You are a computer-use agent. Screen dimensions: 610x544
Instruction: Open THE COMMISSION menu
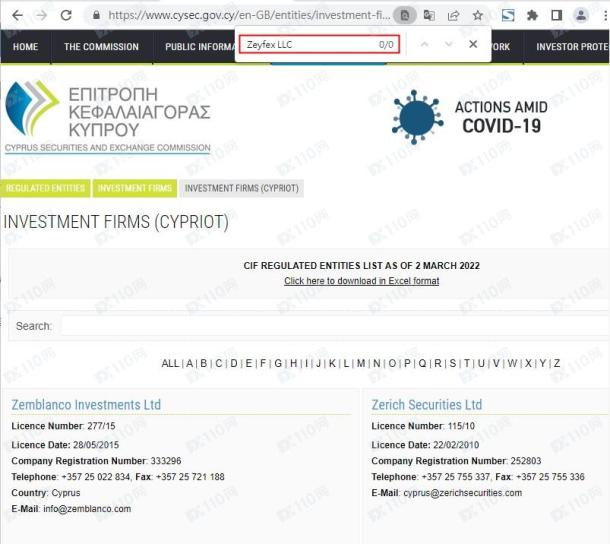(x=101, y=47)
